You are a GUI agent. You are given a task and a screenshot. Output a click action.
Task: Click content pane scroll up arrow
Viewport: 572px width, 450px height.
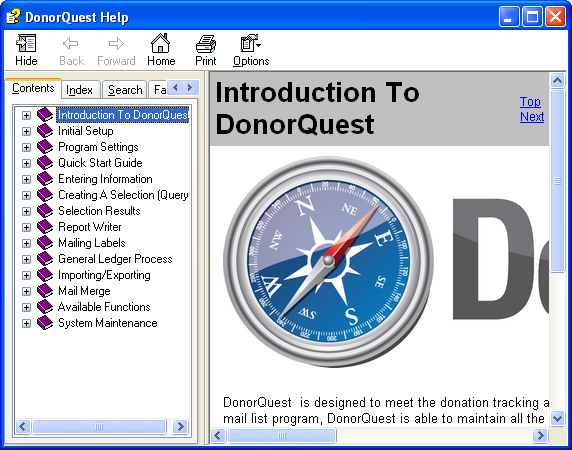pos(557,80)
